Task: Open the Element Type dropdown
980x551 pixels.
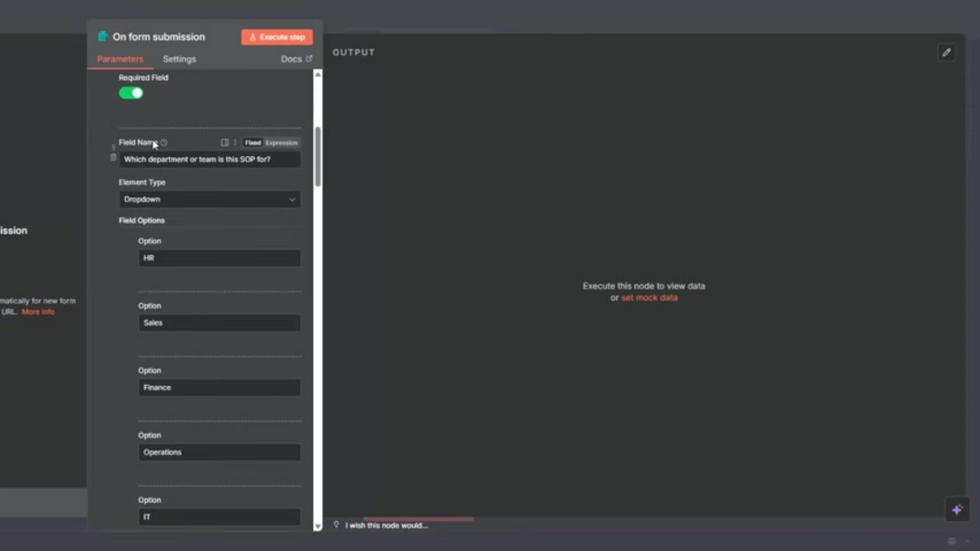Action: (x=210, y=199)
